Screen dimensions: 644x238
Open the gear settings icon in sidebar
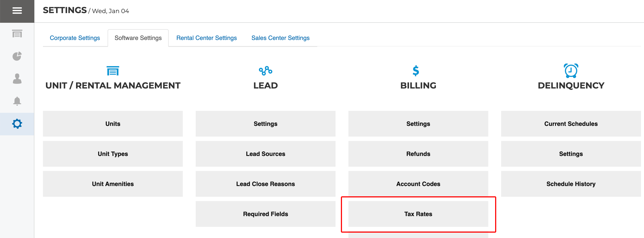point(17,124)
